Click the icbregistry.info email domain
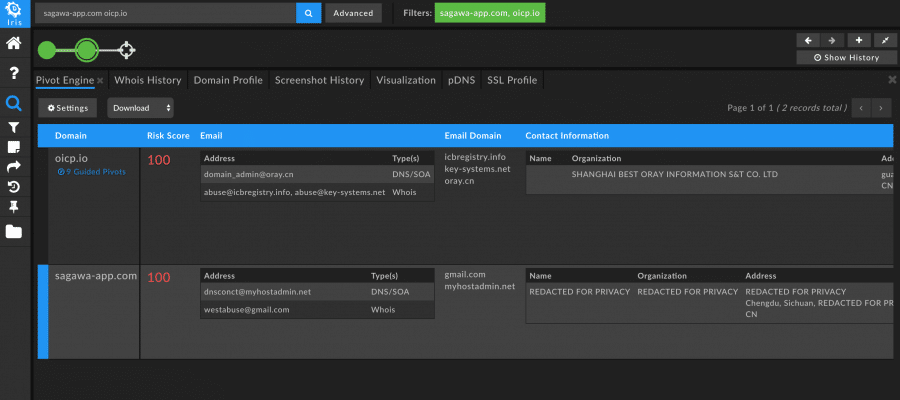The height and width of the screenshot is (400, 900). pos(475,157)
